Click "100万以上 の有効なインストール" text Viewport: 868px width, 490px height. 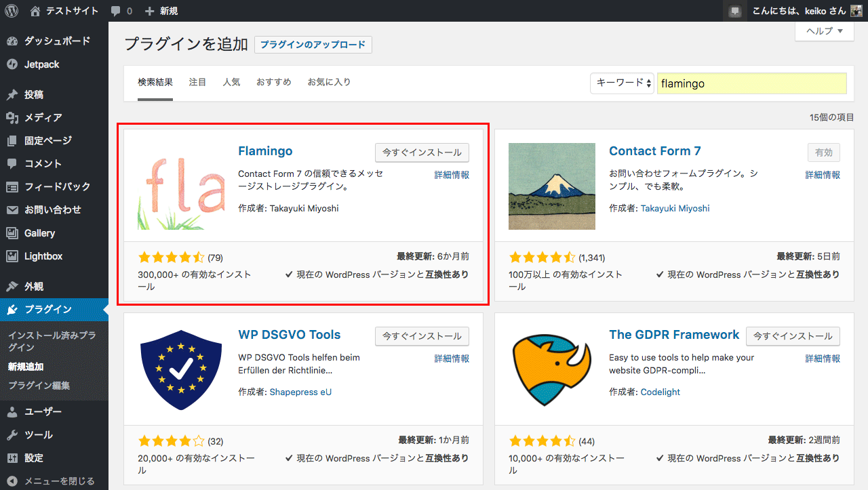566,281
